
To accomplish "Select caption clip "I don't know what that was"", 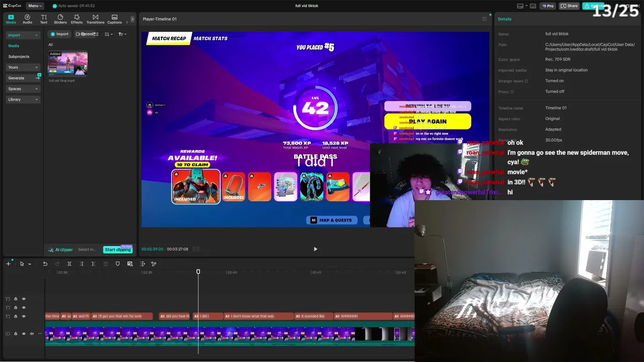I will (x=259, y=316).
